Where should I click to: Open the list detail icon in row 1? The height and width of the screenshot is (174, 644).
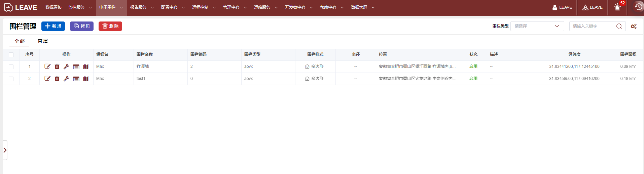coord(76,67)
